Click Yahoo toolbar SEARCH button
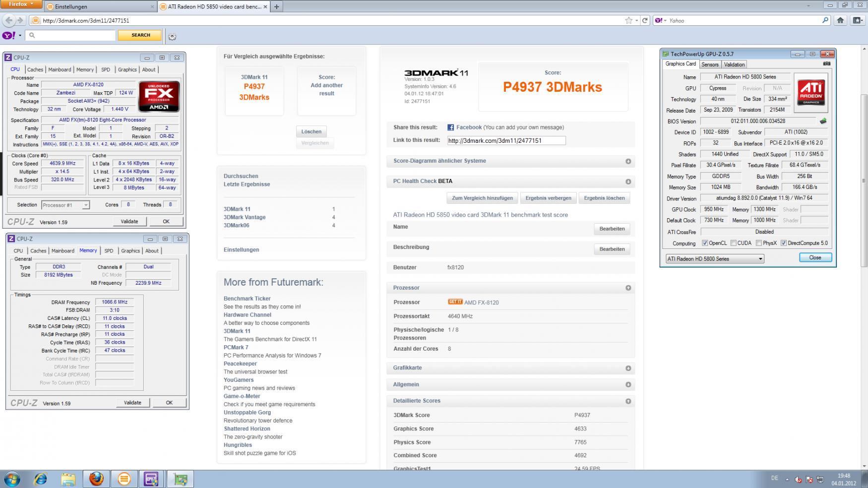 point(140,35)
